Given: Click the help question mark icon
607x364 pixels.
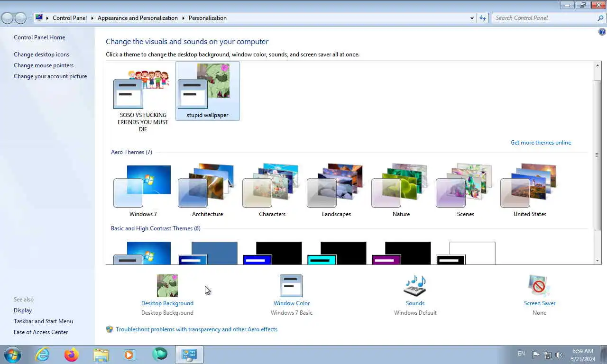Looking at the screenshot, I should pos(602,32).
